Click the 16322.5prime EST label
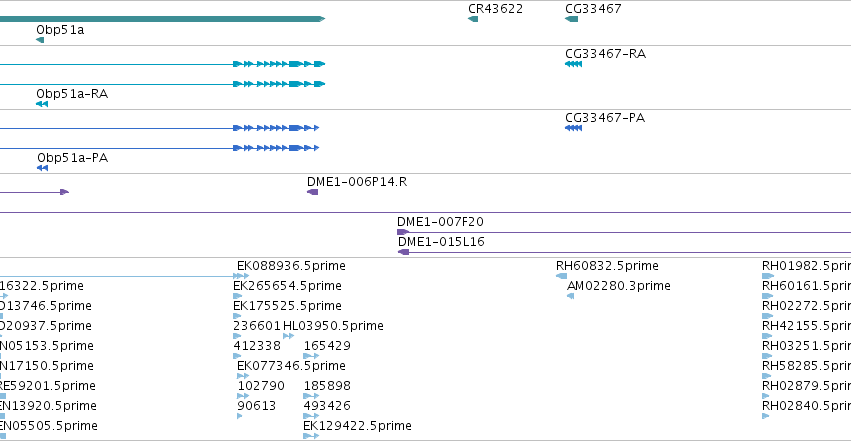Image resolution: width=851 pixels, height=441 pixels. click(x=42, y=286)
